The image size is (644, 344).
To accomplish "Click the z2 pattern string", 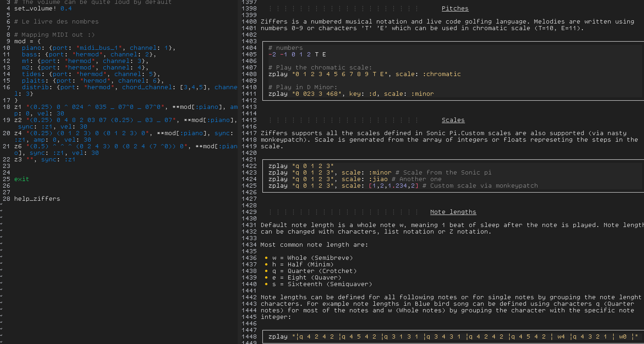I will click(101, 120).
